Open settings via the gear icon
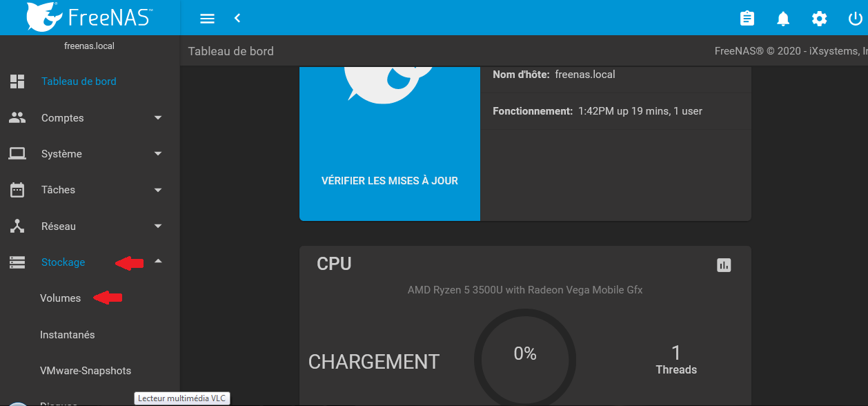The height and width of the screenshot is (406, 868). click(x=819, y=19)
